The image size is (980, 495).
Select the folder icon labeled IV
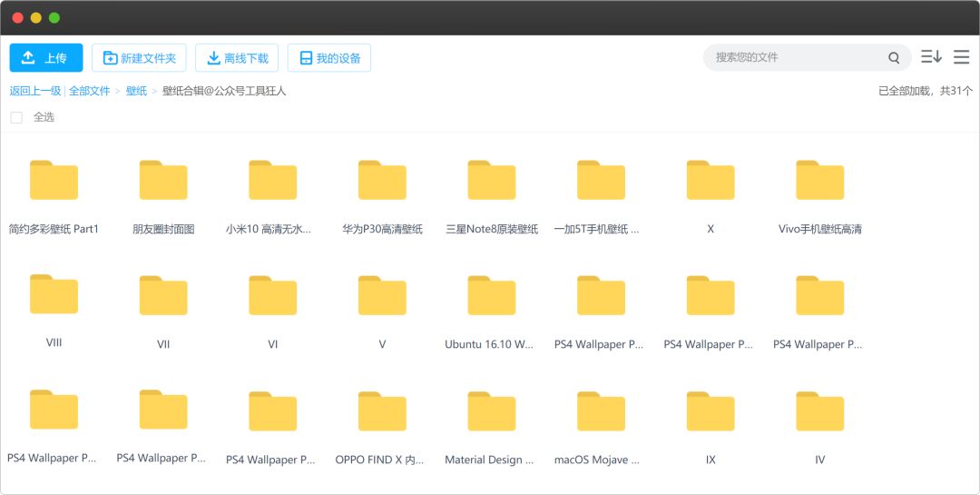pyautogui.click(x=819, y=411)
